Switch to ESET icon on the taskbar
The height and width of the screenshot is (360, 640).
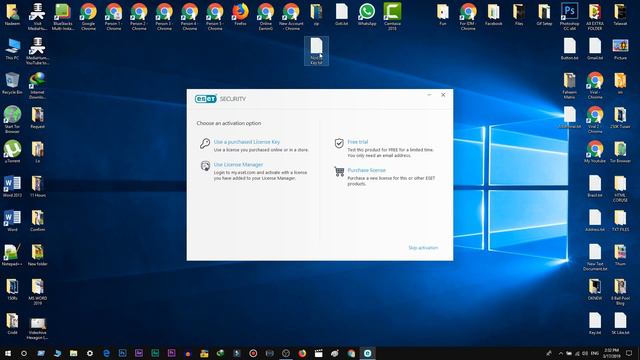[x=367, y=353]
